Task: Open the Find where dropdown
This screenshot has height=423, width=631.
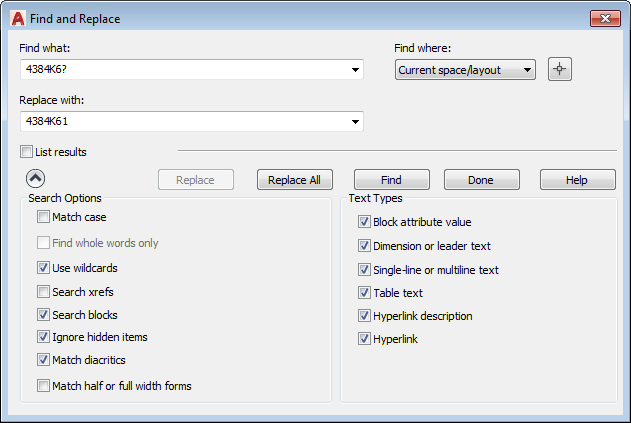Action: click(x=527, y=70)
